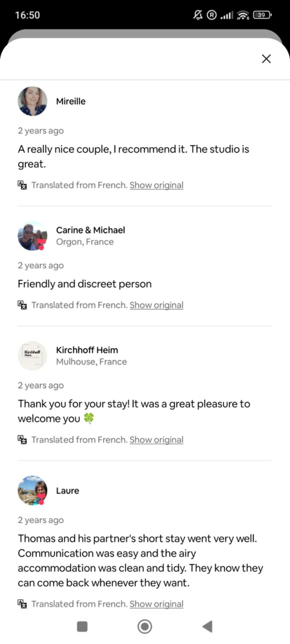Show original of Kirchhoff Heim's review

[156, 440]
